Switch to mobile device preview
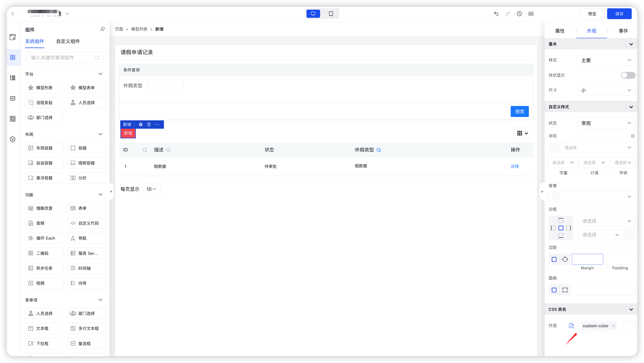The height and width of the screenshot is (363, 644). pyautogui.click(x=331, y=14)
